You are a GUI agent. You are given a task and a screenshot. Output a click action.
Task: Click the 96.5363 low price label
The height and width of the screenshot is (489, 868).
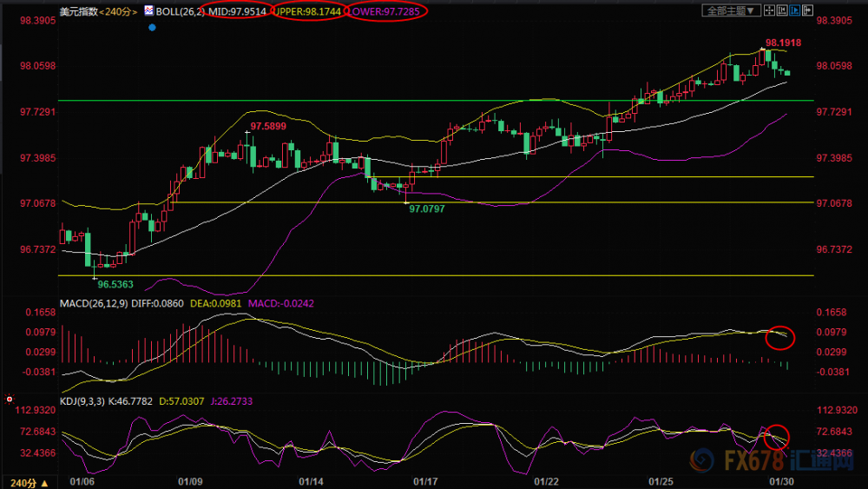click(x=115, y=284)
